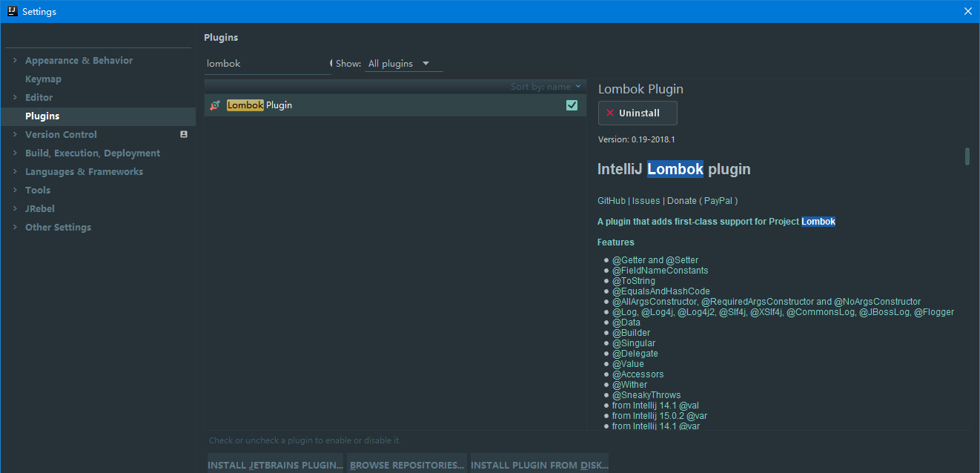
Task: Open the JRebel settings category
Action: click(x=40, y=208)
